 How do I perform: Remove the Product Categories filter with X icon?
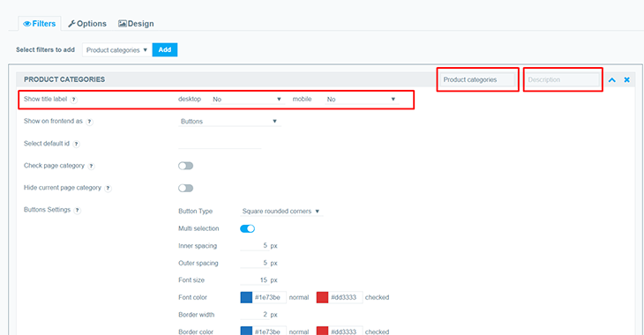626,79
